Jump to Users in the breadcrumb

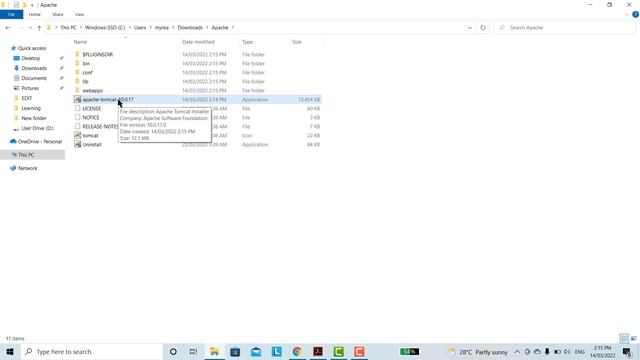pyautogui.click(x=140, y=28)
